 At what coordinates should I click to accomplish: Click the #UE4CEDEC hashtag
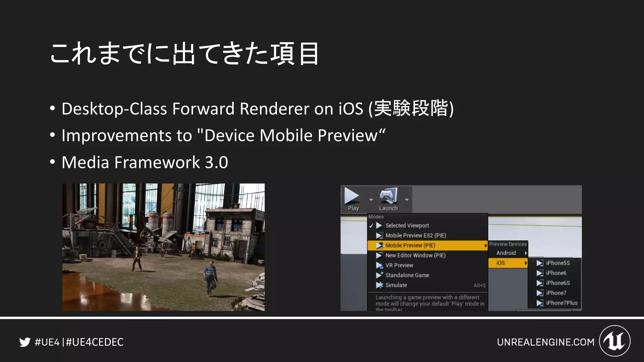pos(95,342)
